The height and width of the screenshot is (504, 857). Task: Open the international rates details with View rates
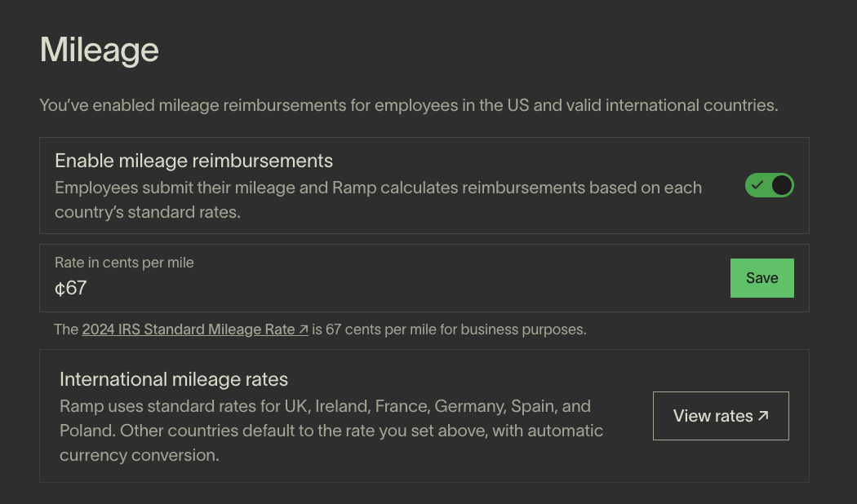click(720, 416)
